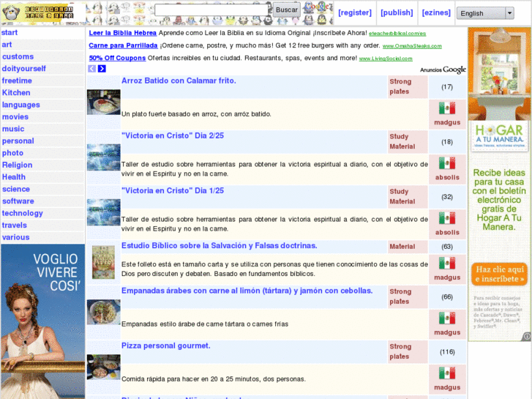Open Estudio Bíblico booklet thumbnail
Viewport: 532px width, 399px height.
pyautogui.click(x=103, y=263)
